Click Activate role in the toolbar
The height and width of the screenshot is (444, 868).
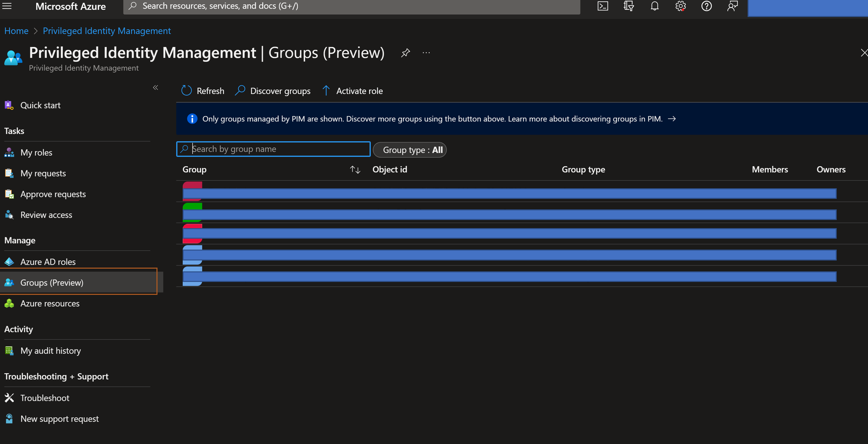pyautogui.click(x=352, y=91)
